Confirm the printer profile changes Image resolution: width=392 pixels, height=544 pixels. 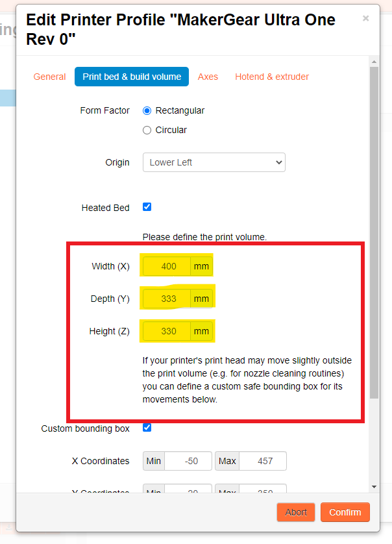[345, 512]
